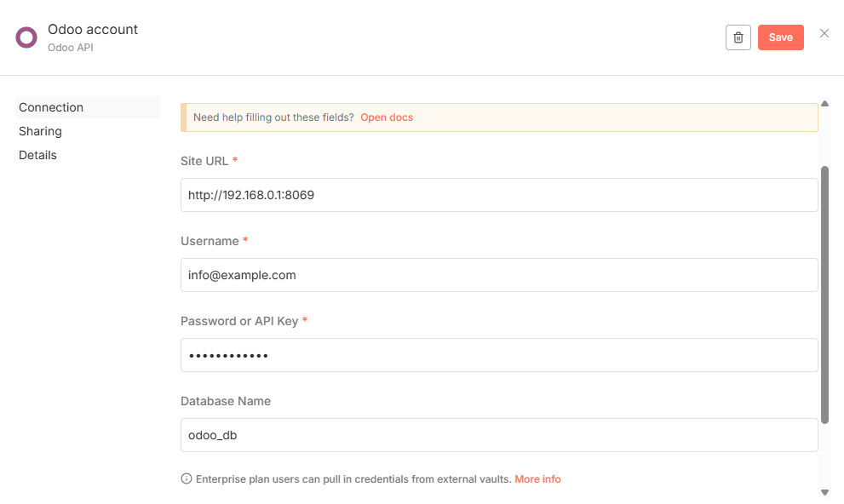Click the Odoo API subtitle text
This screenshot has width=844, height=504.
click(x=70, y=47)
